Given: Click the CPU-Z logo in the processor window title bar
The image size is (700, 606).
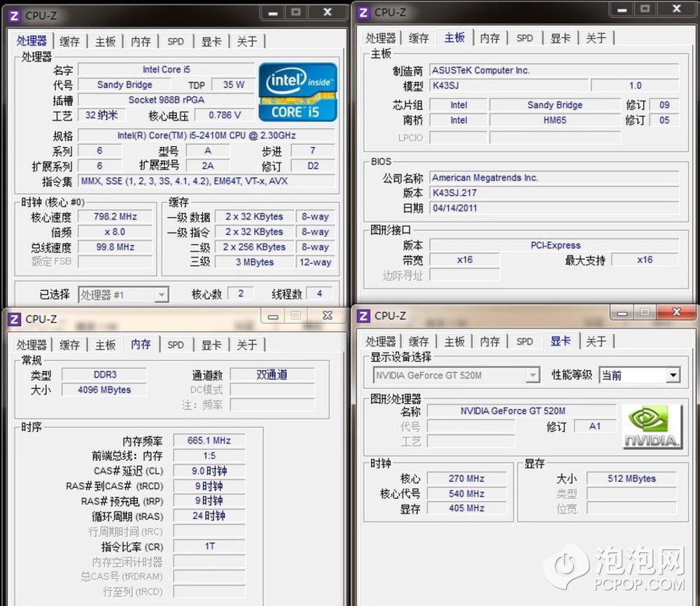Looking at the screenshot, I should pyautogui.click(x=14, y=16).
